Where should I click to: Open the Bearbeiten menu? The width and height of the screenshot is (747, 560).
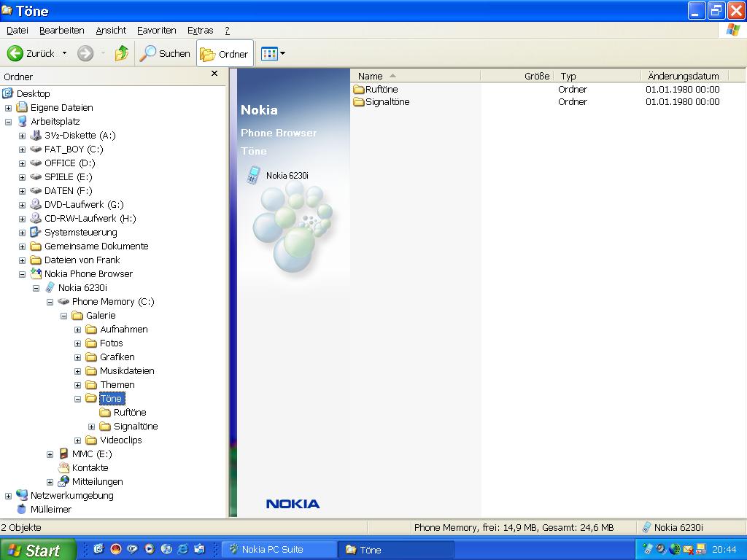point(61,31)
